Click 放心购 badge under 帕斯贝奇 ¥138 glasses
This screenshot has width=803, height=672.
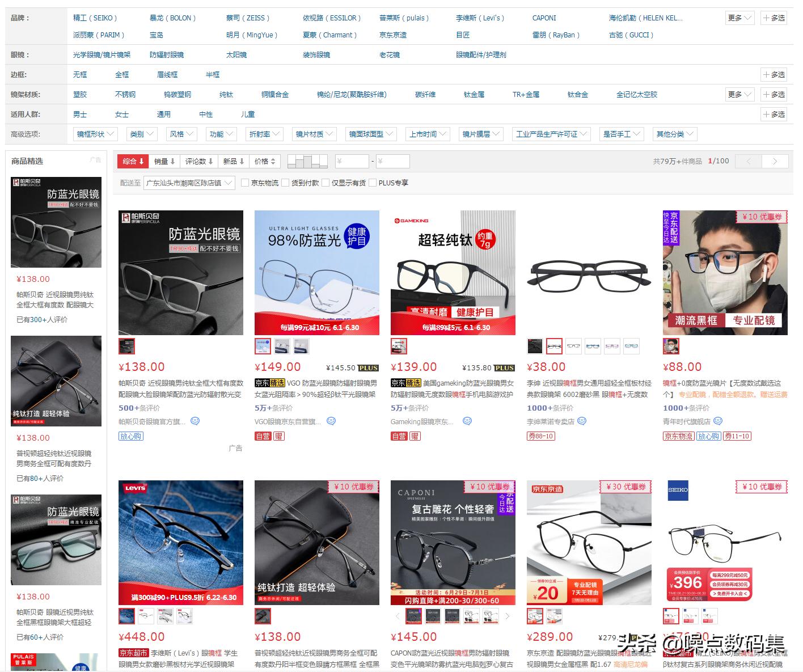(131, 436)
